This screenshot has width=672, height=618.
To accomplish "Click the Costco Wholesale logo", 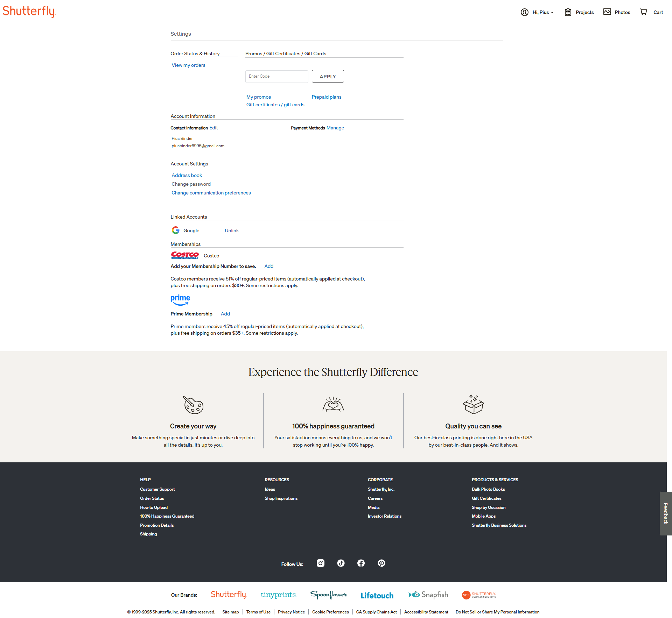I will 185,255.
